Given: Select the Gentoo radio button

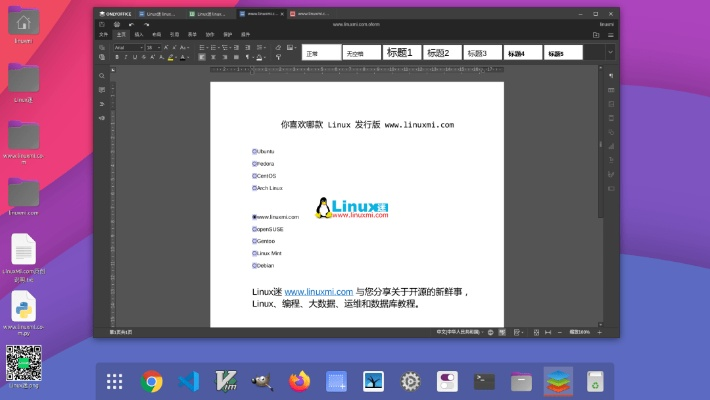Looking at the screenshot, I should pos(254,241).
